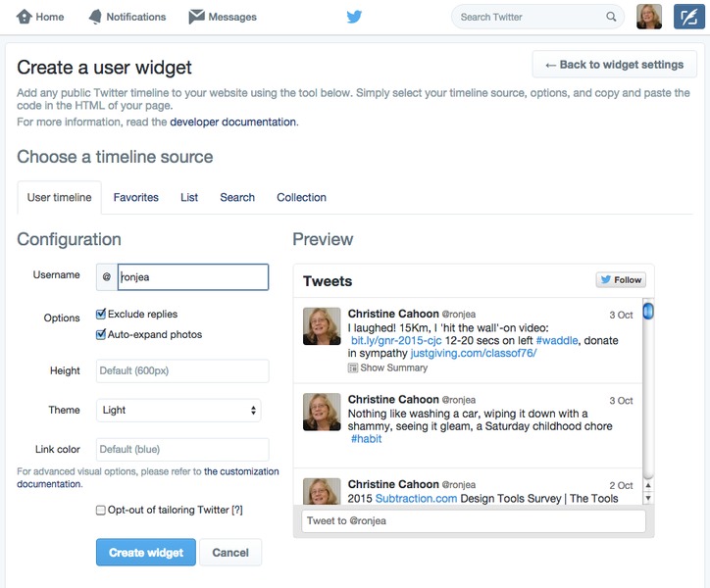Toggle Auto-expand photos checkbox

tap(101, 334)
